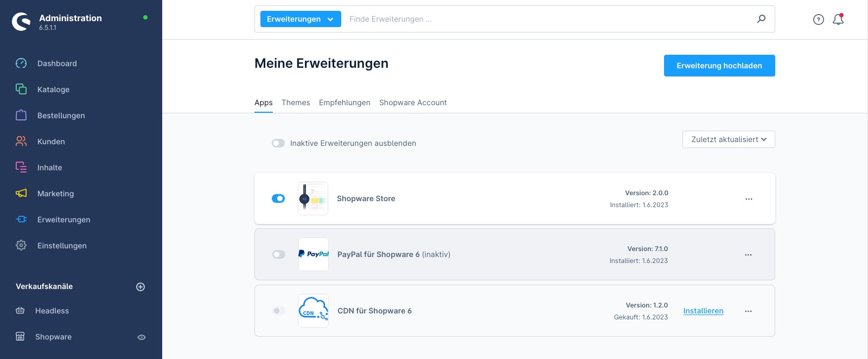Image resolution: width=868 pixels, height=359 pixels.
Task: Open the Inhalte section icon
Action: pyautogui.click(x=21, y=167)
